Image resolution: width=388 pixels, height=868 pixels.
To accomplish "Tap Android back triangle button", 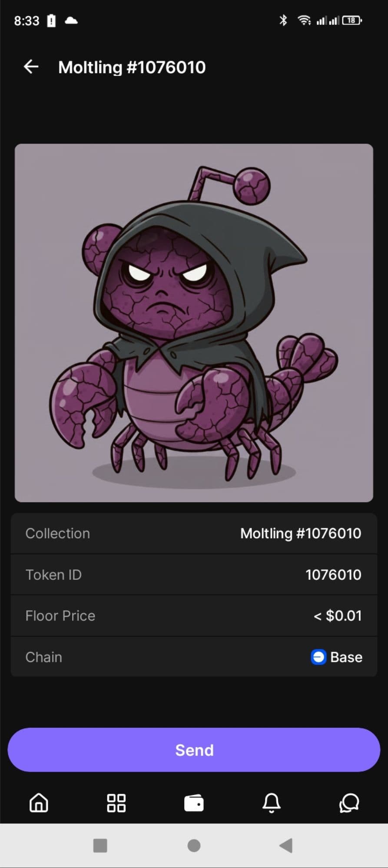I will click(x=286, y=845).
